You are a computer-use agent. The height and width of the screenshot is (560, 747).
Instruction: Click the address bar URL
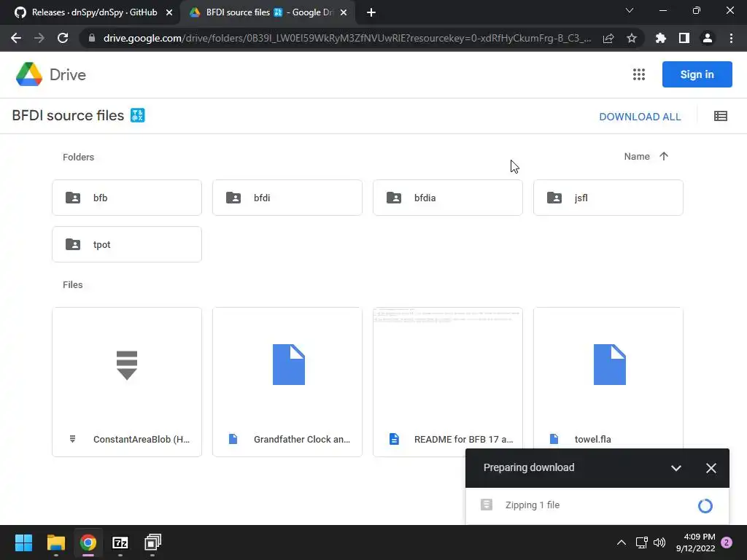347,38
